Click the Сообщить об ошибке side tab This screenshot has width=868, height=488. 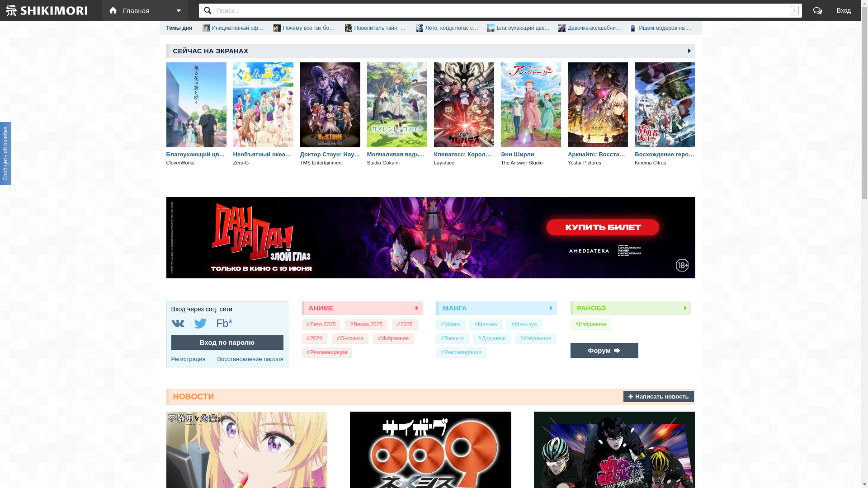pyautogui.click(x=5, y=154)
